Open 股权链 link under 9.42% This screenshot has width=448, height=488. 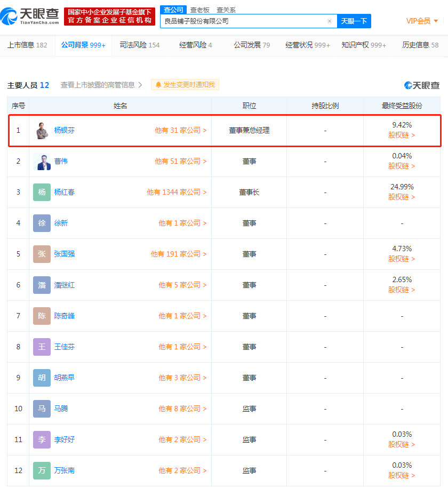click(402, 135)
